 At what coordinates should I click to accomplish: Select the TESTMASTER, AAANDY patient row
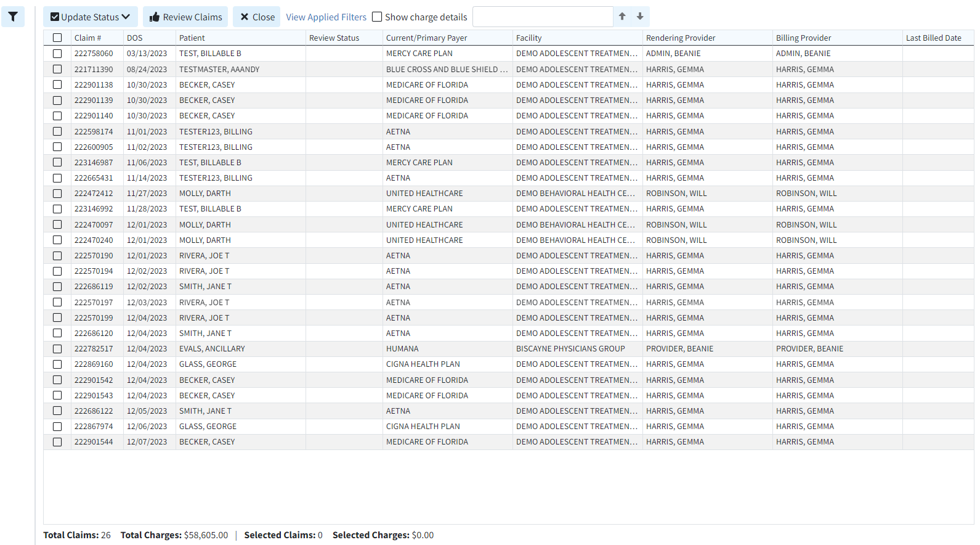219,70
